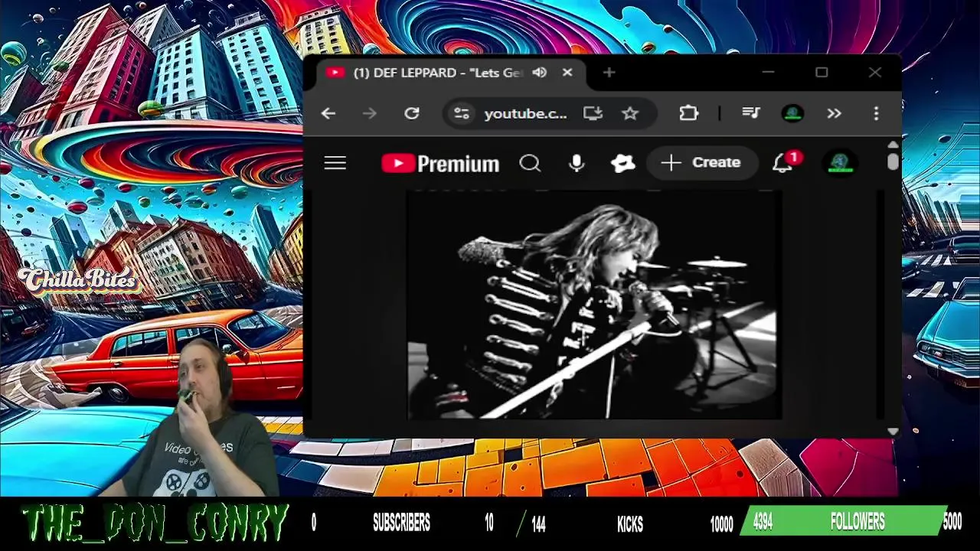Close the DEF LEPPARD tab
Image resolution: width=980 pixels, height=551 pixels.
567,73
